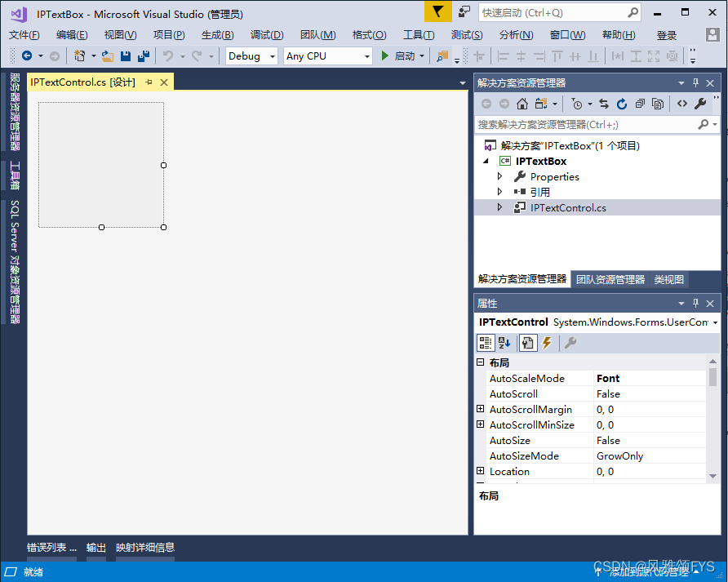
Task: Click Sync with Active Document icon
Action: pyautogui.click(x=603, y=104)
